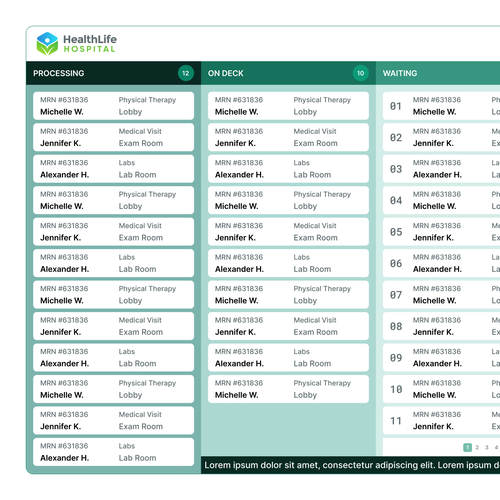The image size is (500, 500).
Task: Open the first card in Processing column
Action: [113, 106]
